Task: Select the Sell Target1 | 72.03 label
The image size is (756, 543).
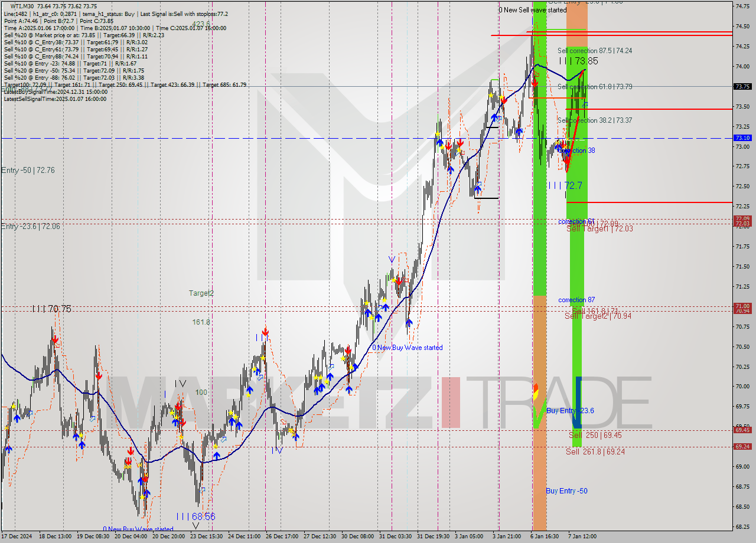Action: pyautogui.click(x=599, y=228)
